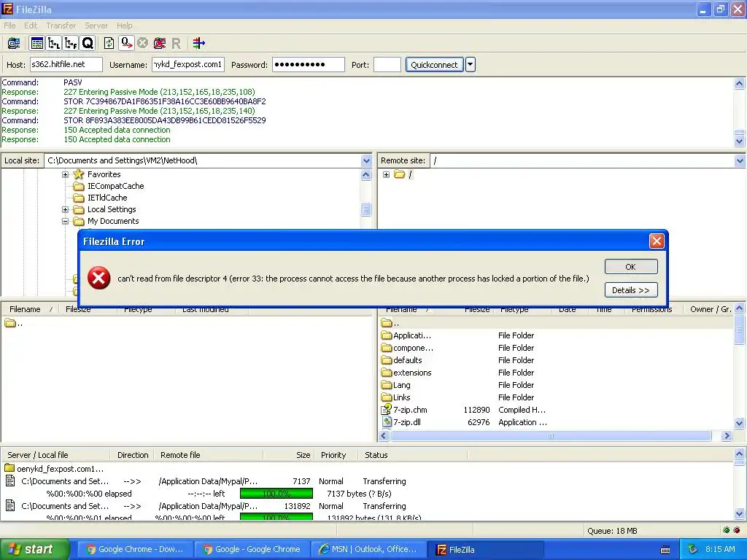Screen dimensions: 747x560
Task: Toggle local directory tree icon
Action: tap(54, 43)
